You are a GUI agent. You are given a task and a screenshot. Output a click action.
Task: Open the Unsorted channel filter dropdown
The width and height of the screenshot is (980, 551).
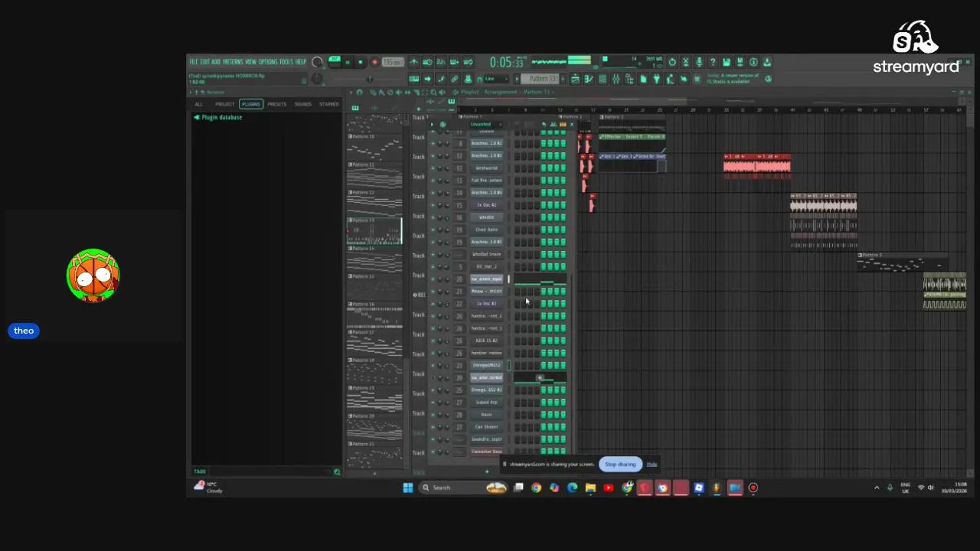coord(485,125)
